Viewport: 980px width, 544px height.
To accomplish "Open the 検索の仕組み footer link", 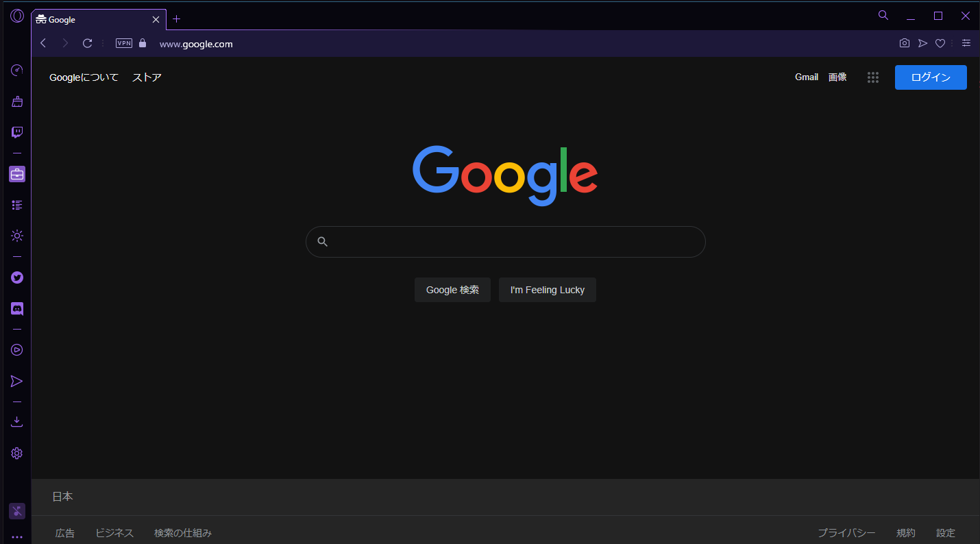I will tap(183, 533).
